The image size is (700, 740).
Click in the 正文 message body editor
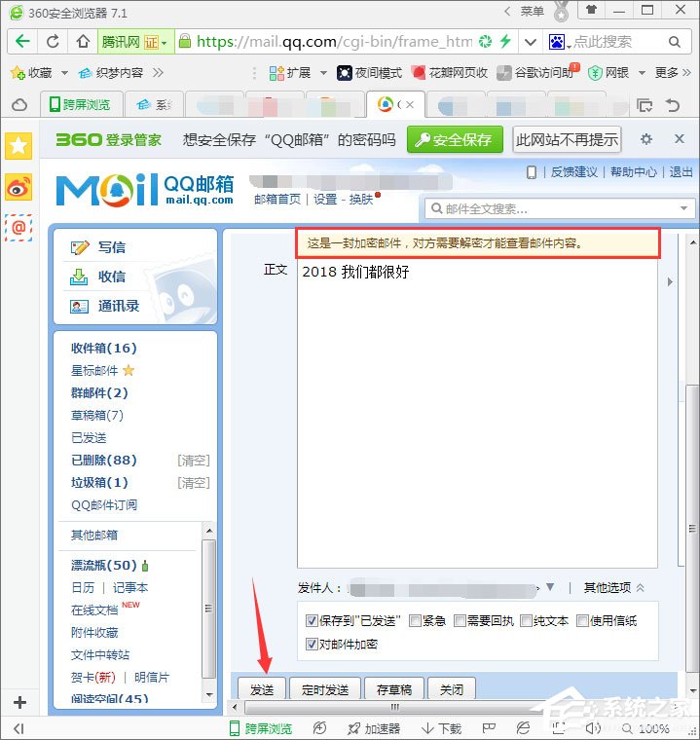(477, 414)
